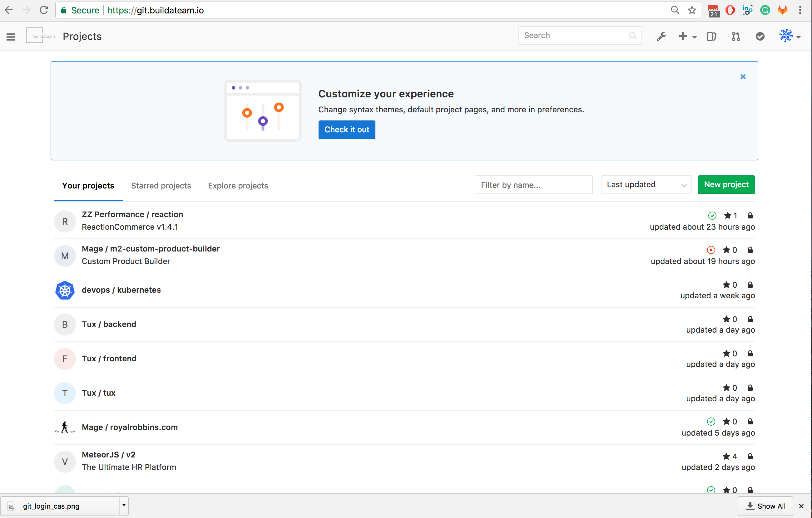The image size is (812, 518).
Task: Switch to the Explore projects tab
Action: [x=238, y=186]
